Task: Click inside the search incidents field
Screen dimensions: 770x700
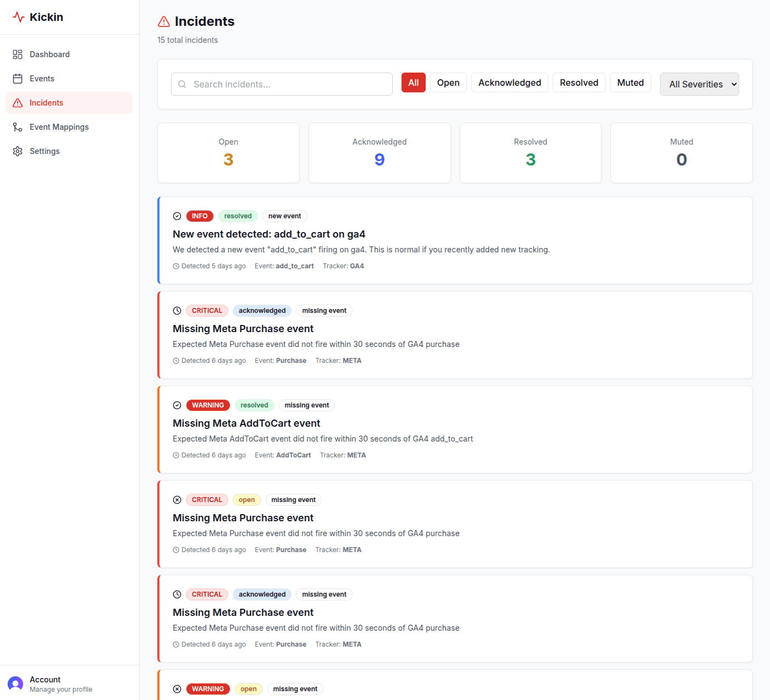Action: click(281, 84)
